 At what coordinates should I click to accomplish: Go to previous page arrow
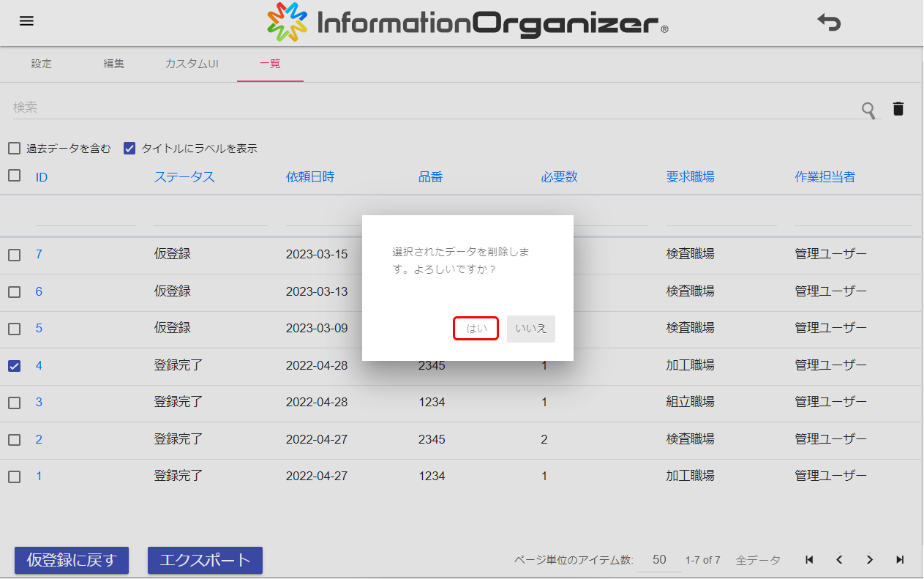click(839, 560)
